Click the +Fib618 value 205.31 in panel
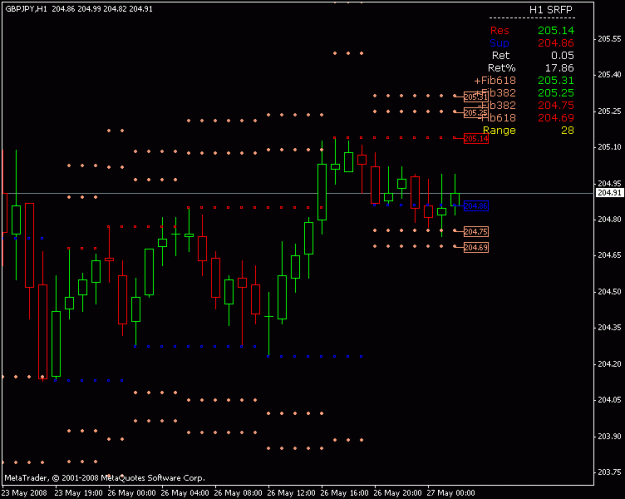Image resolution: width=625 pixels, height=499 pixels. pyautogui.click(x=556, y=81)
